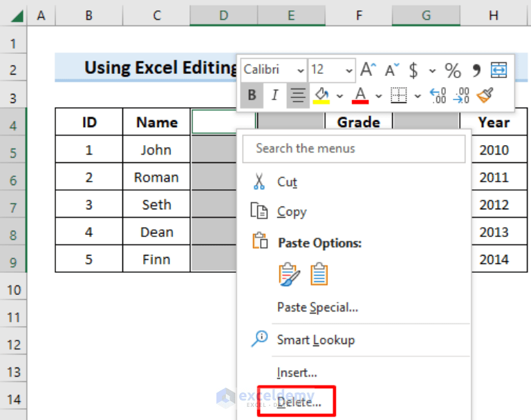
Task: Select column A header
Action: click(41, 15)
